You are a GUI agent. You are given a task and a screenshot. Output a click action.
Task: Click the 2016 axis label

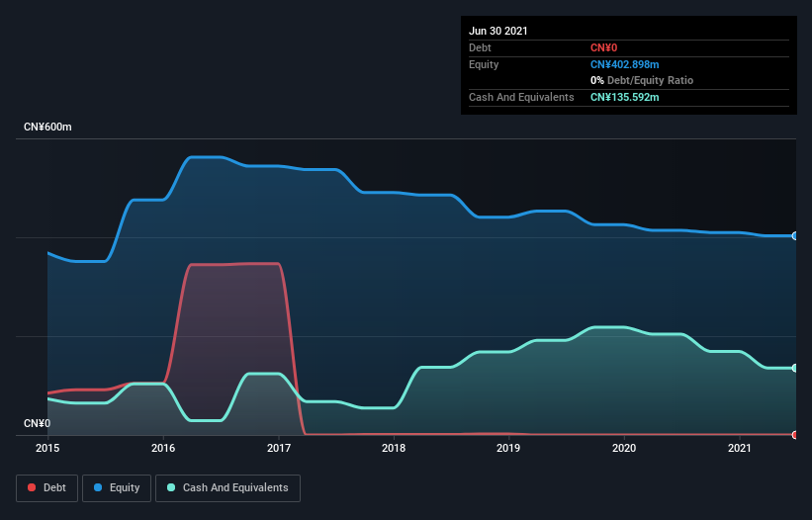click(x=163, y=448)
